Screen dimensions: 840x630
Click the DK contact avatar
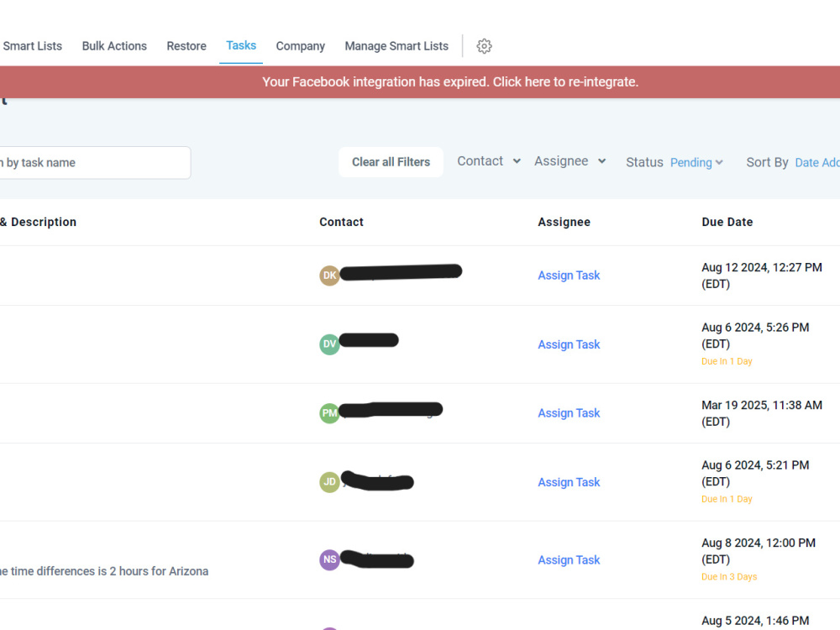click(x=329, y=276)
